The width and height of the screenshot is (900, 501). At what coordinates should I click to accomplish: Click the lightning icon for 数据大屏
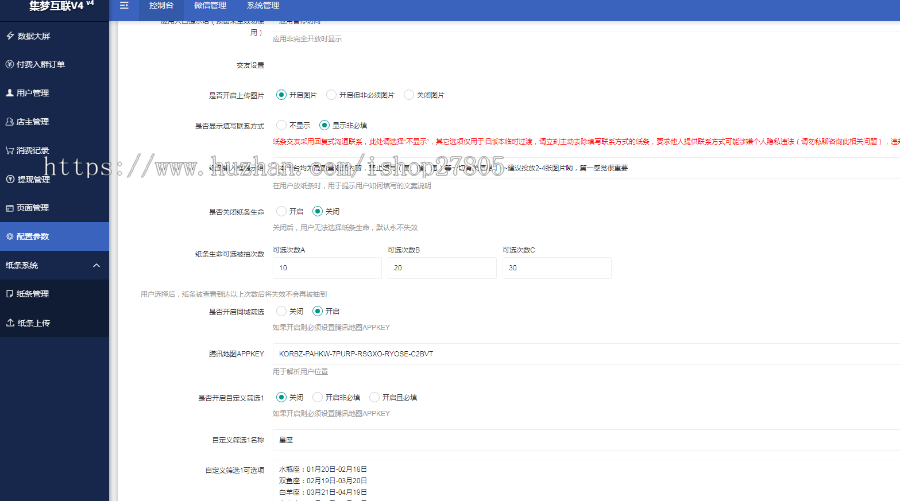click(x=10, y=36)
